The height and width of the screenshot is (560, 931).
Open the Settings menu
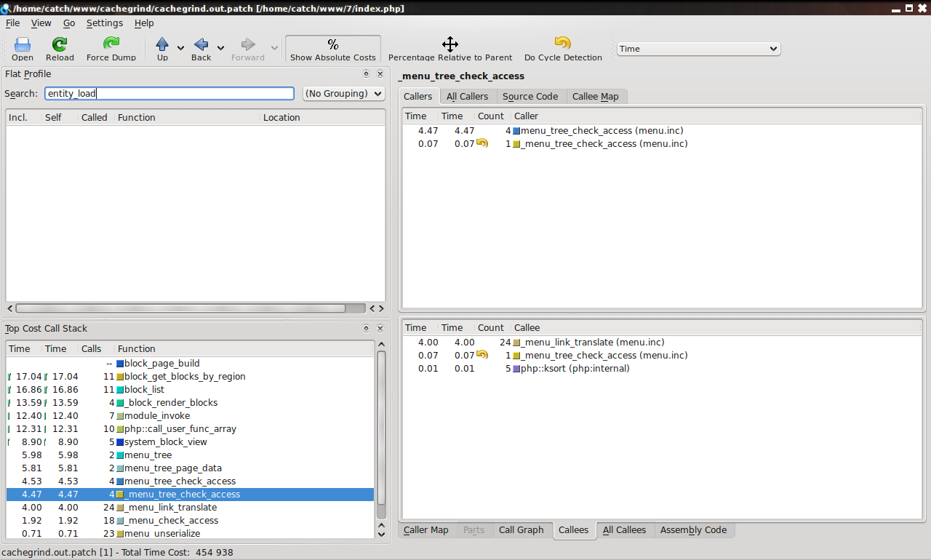click(104, 23)
